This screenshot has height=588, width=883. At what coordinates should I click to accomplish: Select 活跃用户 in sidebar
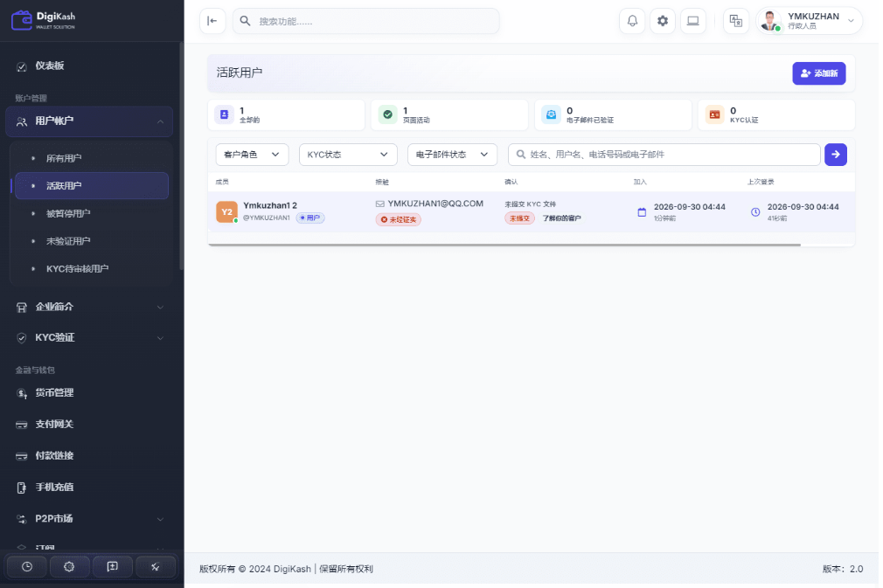tap(92, 186)
